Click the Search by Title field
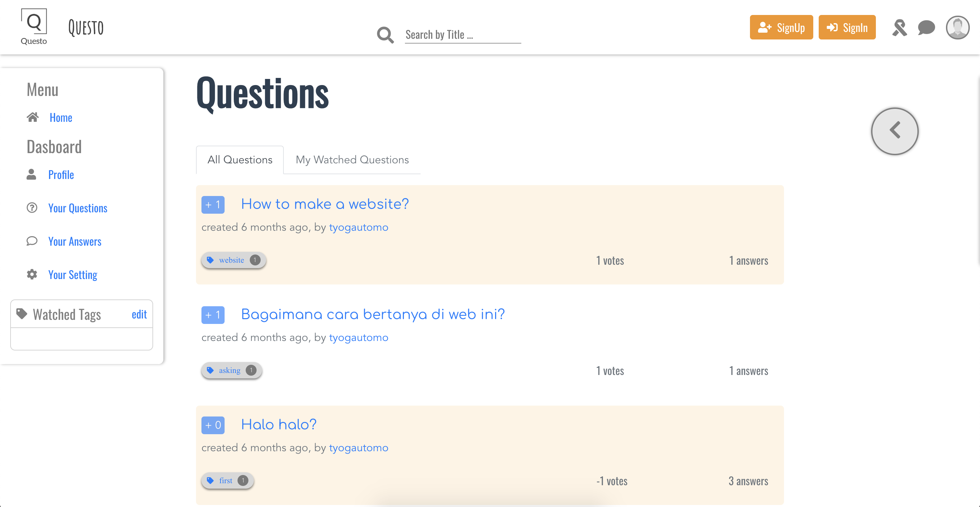 coord(462,35)
